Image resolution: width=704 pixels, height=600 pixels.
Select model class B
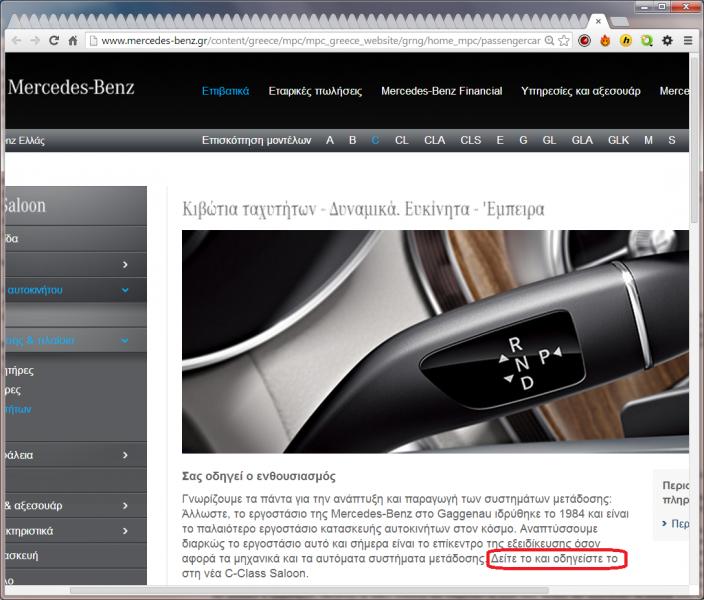352,140
